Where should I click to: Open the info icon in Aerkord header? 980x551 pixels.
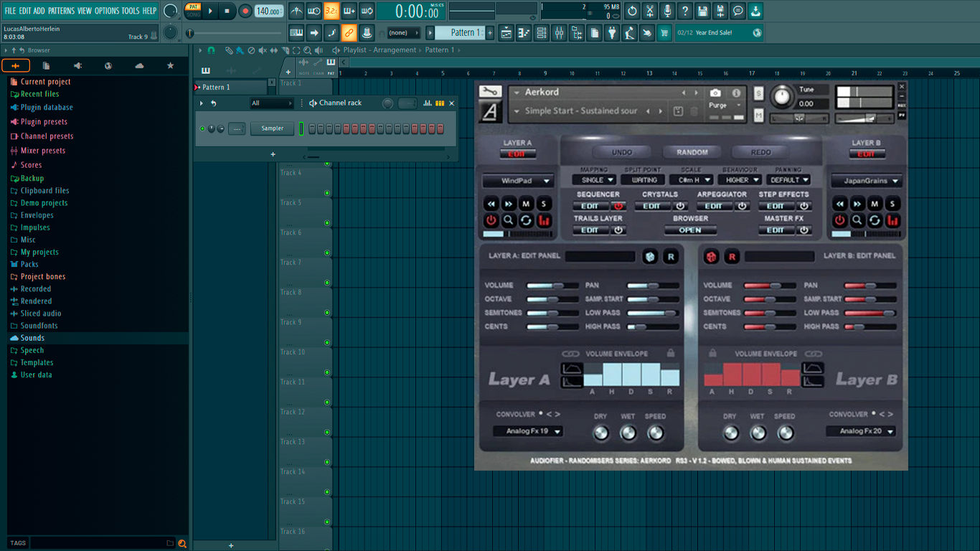tap(735, 93)
